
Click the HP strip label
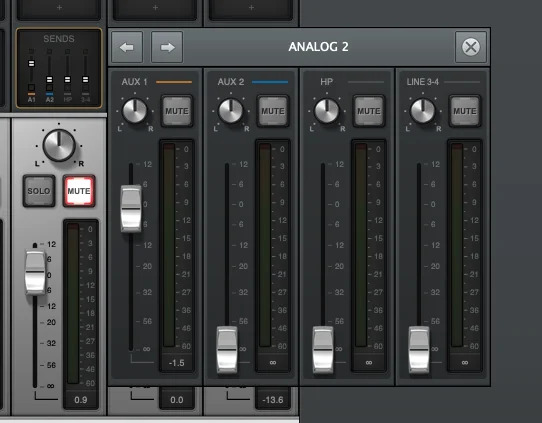tap(326, 82)
